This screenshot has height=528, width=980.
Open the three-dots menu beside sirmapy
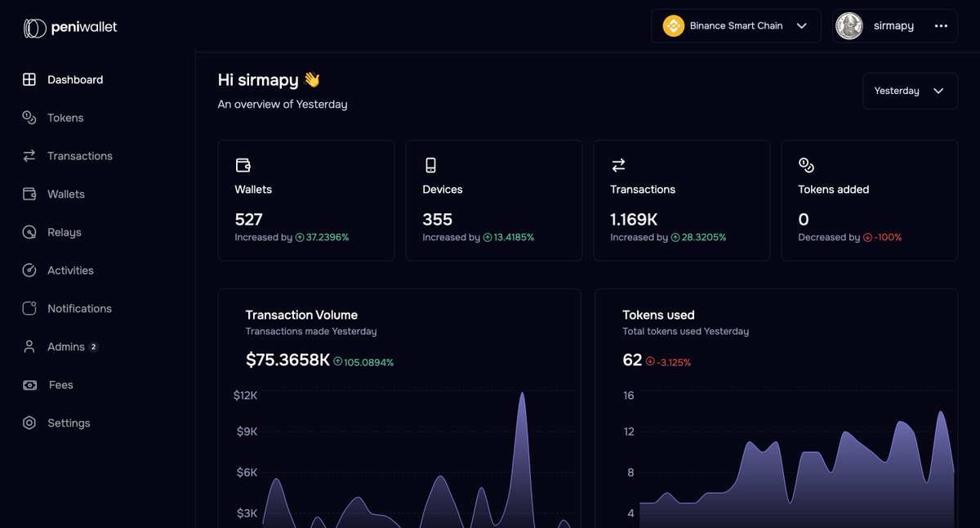(x=941, y=26)
